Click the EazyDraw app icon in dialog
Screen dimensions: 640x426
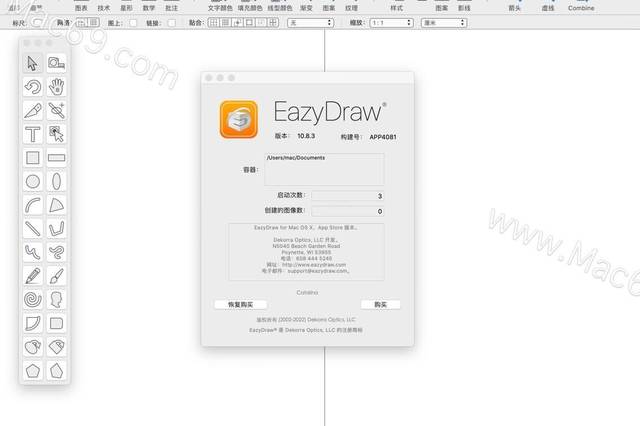(239, 120)
